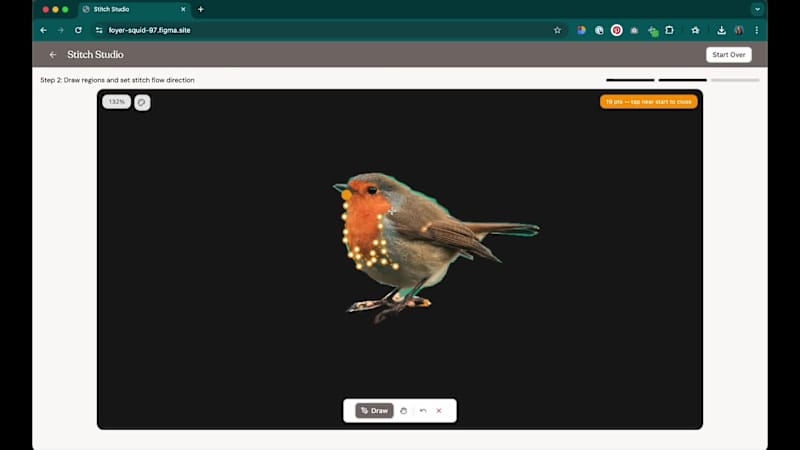Open the Pinterest extension

coord(617,30)
